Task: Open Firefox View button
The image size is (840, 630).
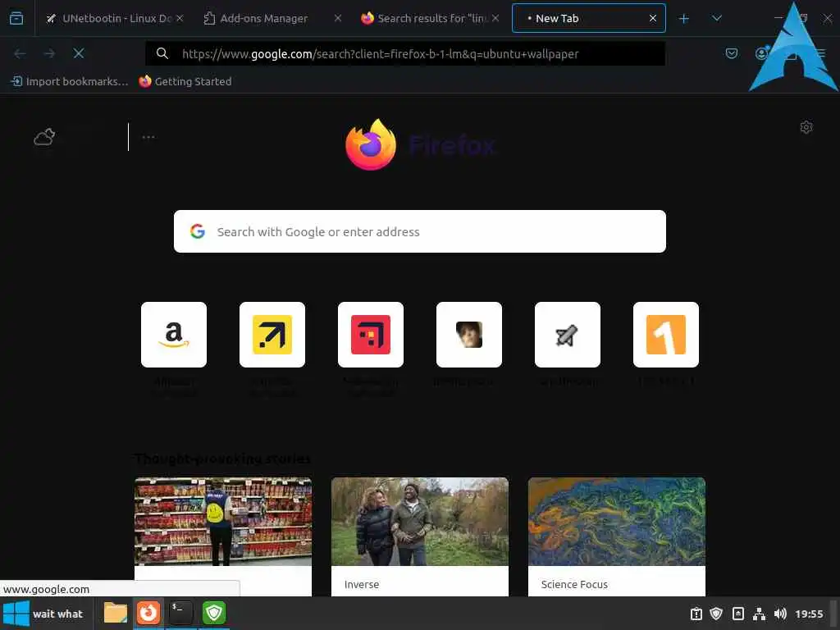Action: 16,18
